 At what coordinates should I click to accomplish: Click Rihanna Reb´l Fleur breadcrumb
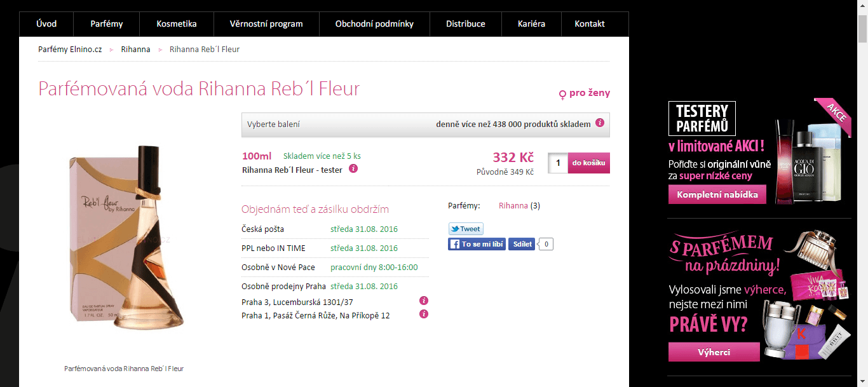(205, 49)
